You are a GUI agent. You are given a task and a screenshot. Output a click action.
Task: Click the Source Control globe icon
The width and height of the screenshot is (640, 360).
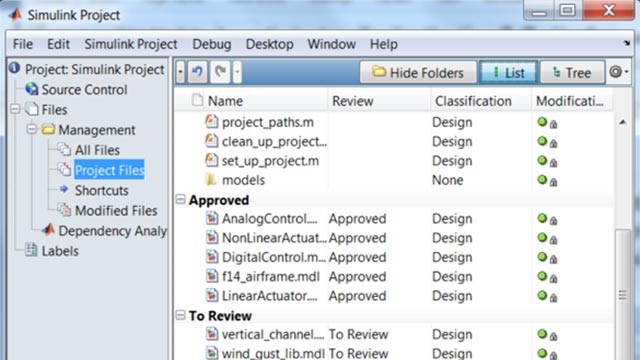pyautogui.click(x=31, y=89)
